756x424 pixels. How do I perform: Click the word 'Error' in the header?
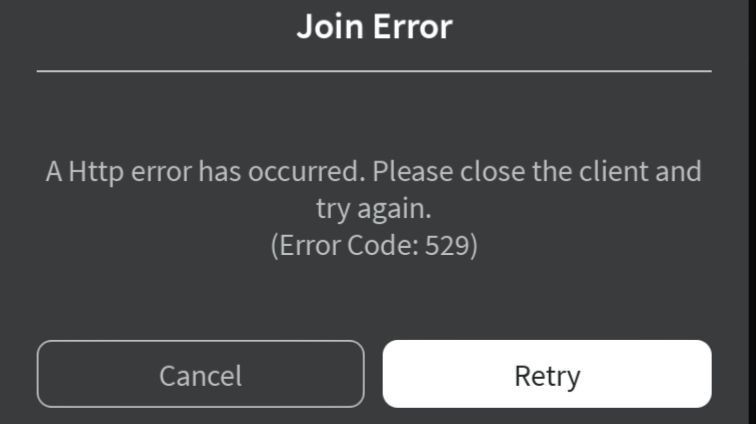coord(413,27)
